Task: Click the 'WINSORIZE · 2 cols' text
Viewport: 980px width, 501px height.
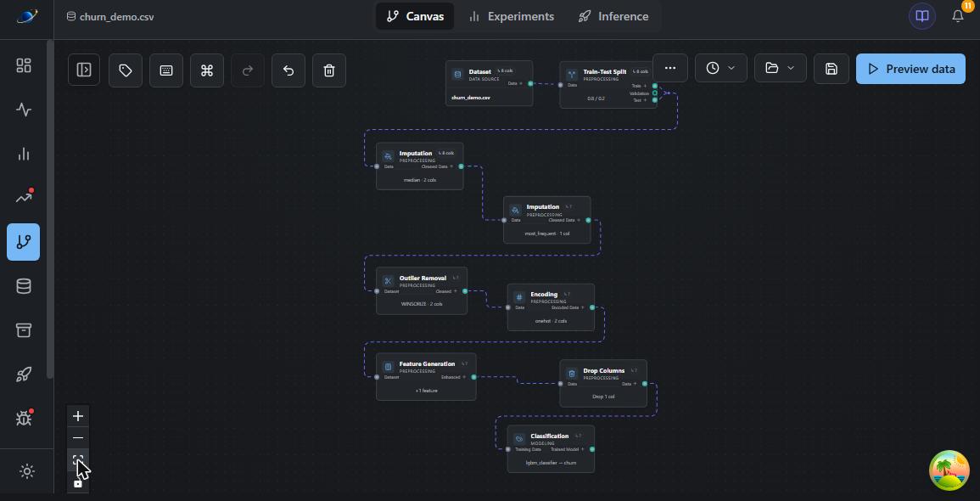Action: tap(421, 304)
